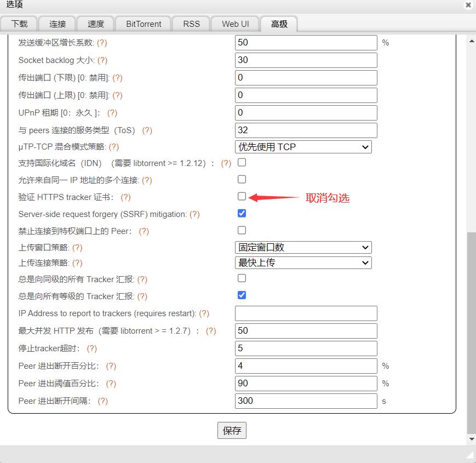Open help for 发送缓冲区增长系数 setting
Image resolution: width=476 pixels, height=463 pixels.
click(x=102, y=43)
